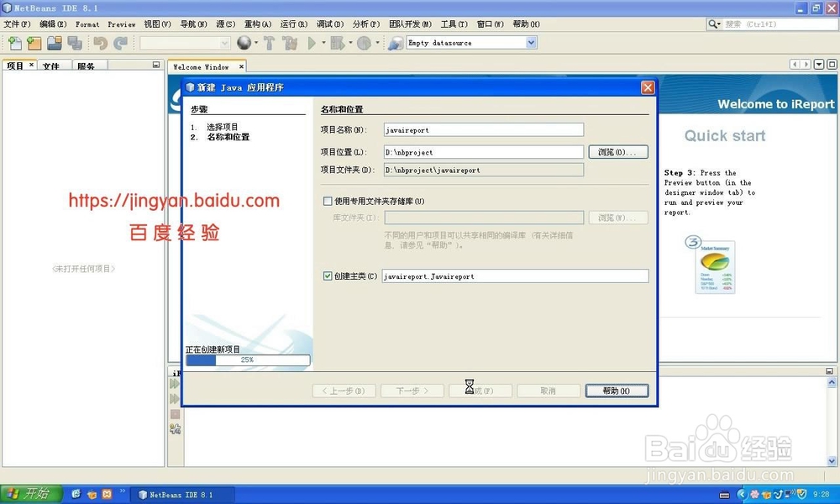Click first green run arrow in output panel
The image size is (840, 504).
tap(175, 384)
